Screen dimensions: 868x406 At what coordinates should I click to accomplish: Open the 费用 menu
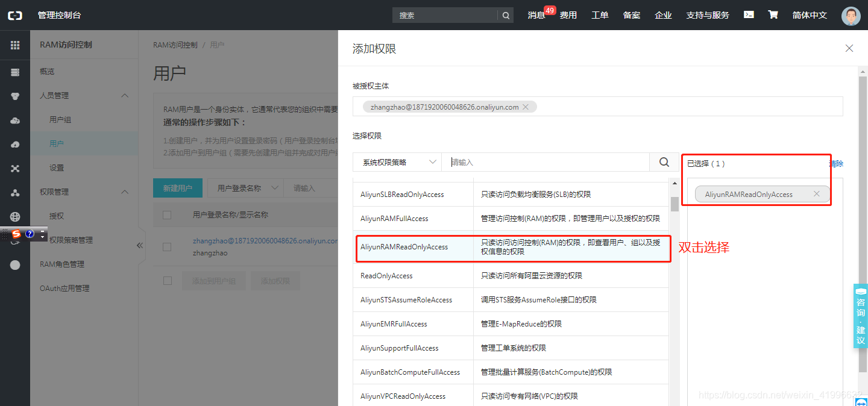click(568, 15)
